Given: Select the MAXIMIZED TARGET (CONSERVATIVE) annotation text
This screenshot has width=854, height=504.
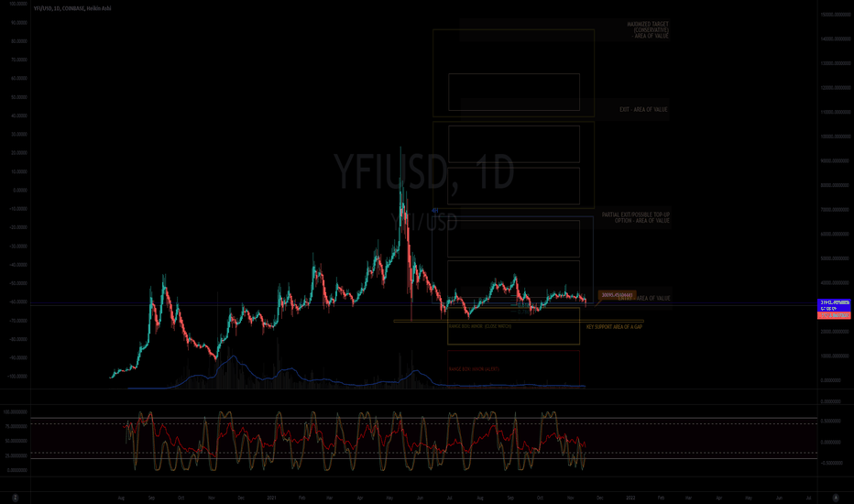Looking at the screenshot, I should pos(648,30).
